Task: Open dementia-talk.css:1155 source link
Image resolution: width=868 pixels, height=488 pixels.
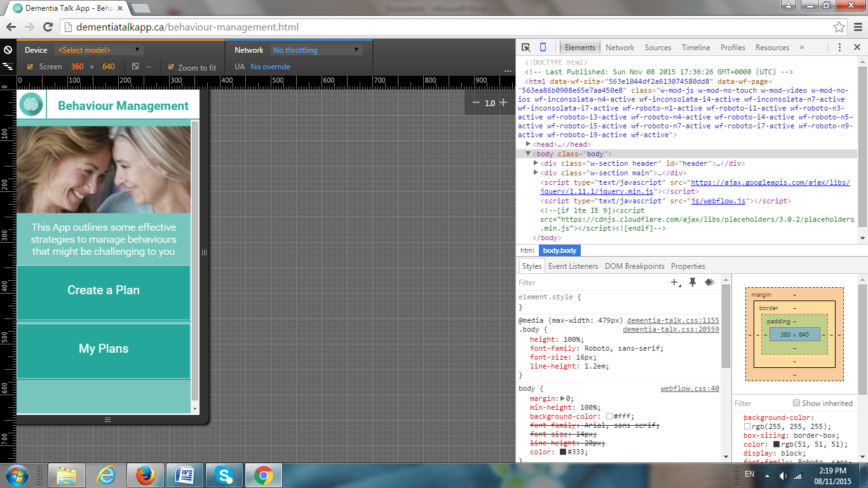Action: tap(673, 321)
